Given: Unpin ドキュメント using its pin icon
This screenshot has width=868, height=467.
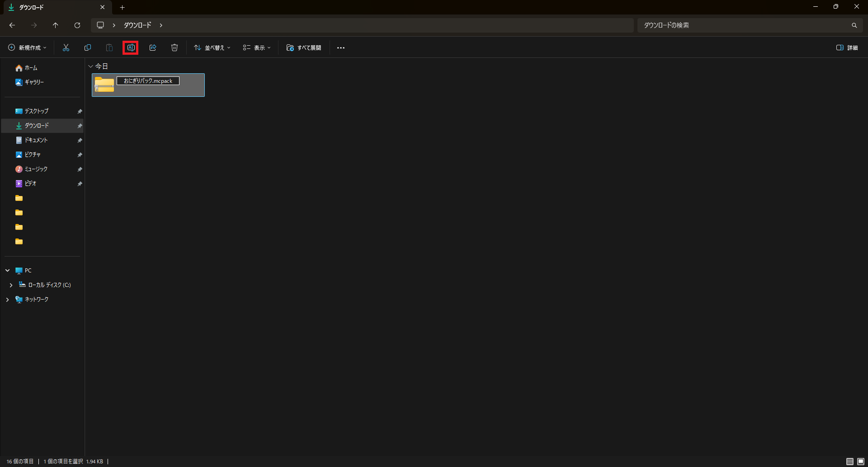Looking at the screenshot, I should tap(80, 140).
